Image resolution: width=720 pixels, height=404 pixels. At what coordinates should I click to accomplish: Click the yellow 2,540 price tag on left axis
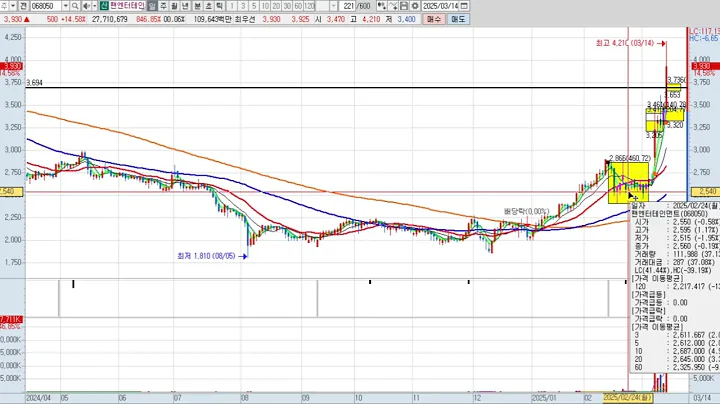tap(11, 191)
